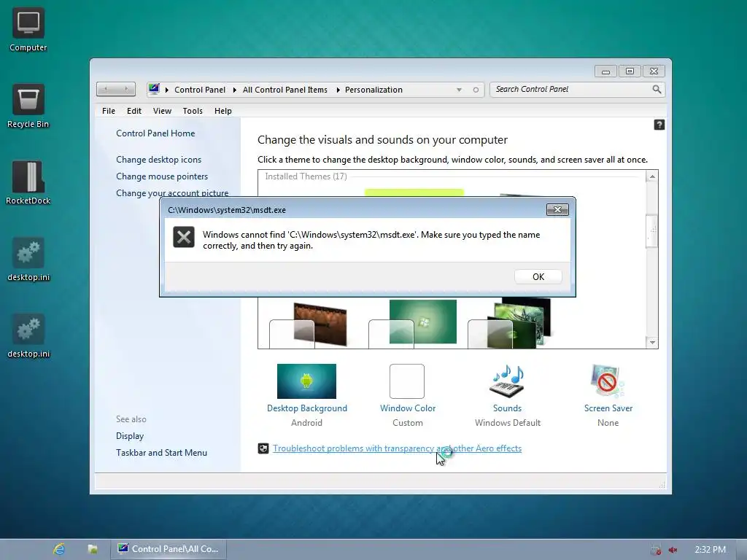Open the Computer desktop icon
747x560 pixels.
pyautogui.click(x=28, y=29)
